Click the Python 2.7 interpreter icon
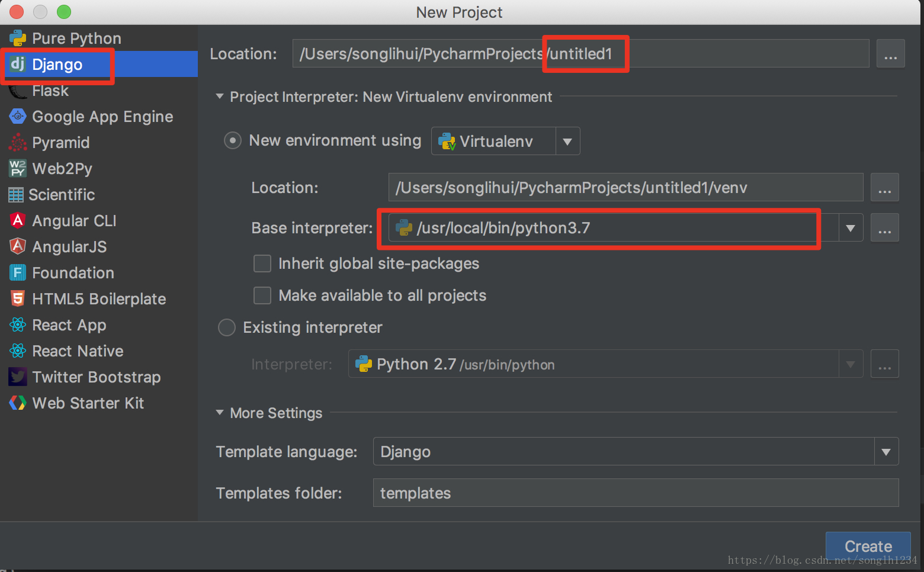 tap(364, 364)
